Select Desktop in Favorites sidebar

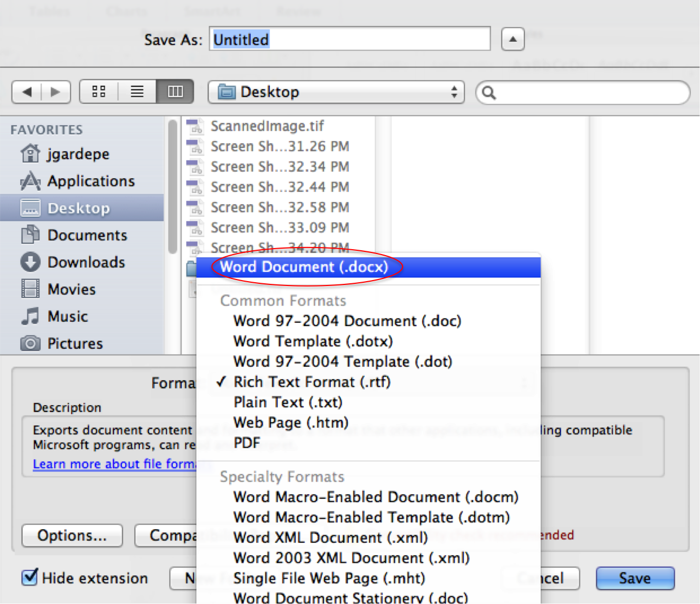click(82, 208)
